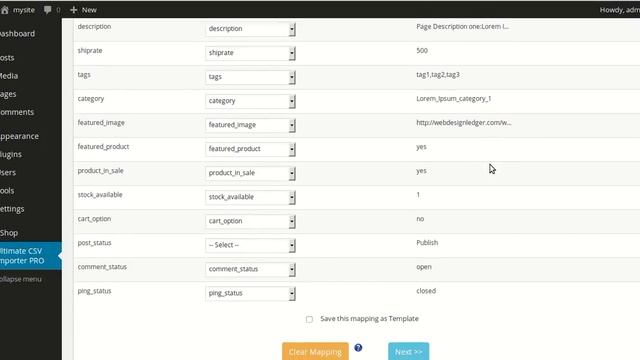The image size is (640, 360).
Task: Click Howdy admin account link
Action: [x=620, y=10]
